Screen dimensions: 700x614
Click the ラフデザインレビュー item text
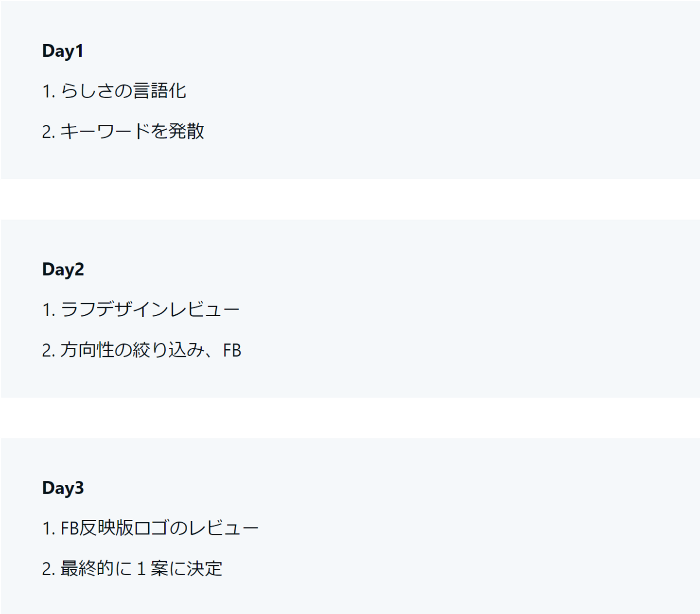tap(150, 310)
